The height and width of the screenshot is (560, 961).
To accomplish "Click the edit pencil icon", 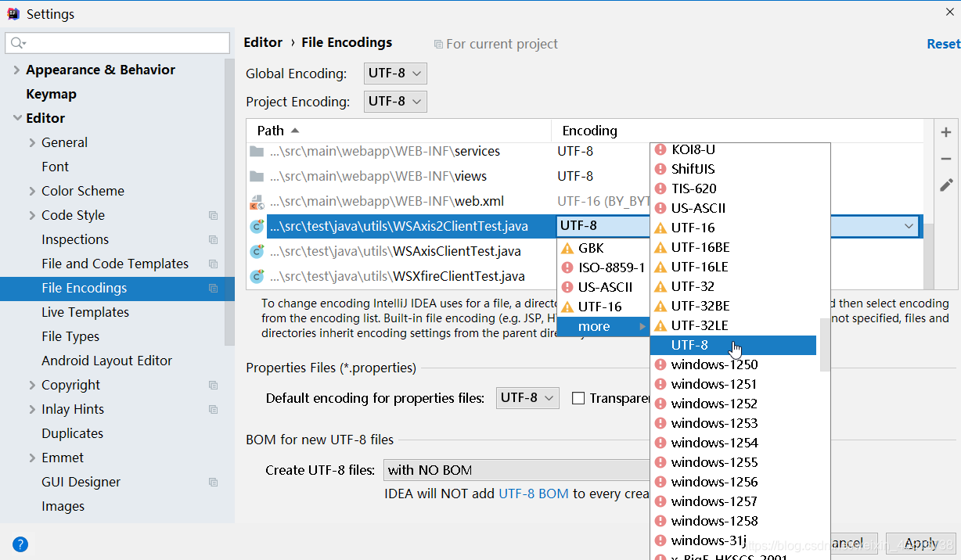I will (x=946, y=185).
